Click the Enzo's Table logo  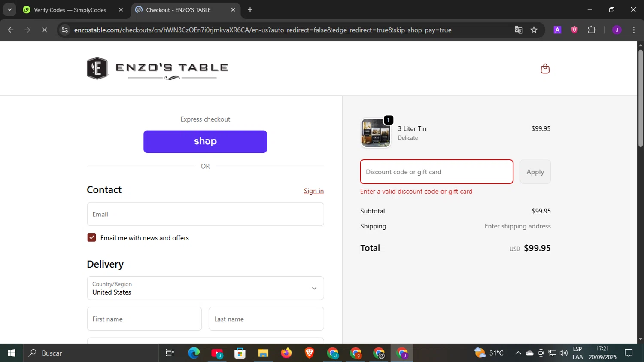tap(158, 68)
